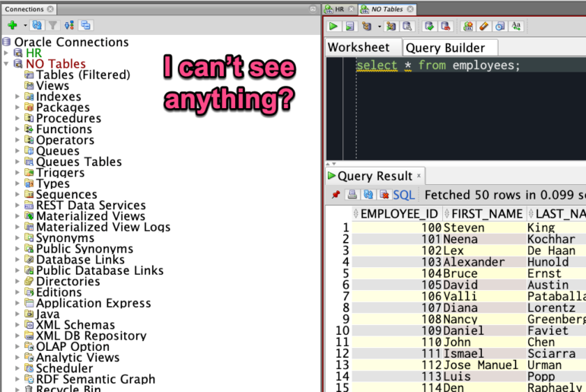Image resolution: width=586 pixels, height=392 pixels.
Task: Open the Explain Plan dropdown arrow
Action: click(x=379, y=27)
